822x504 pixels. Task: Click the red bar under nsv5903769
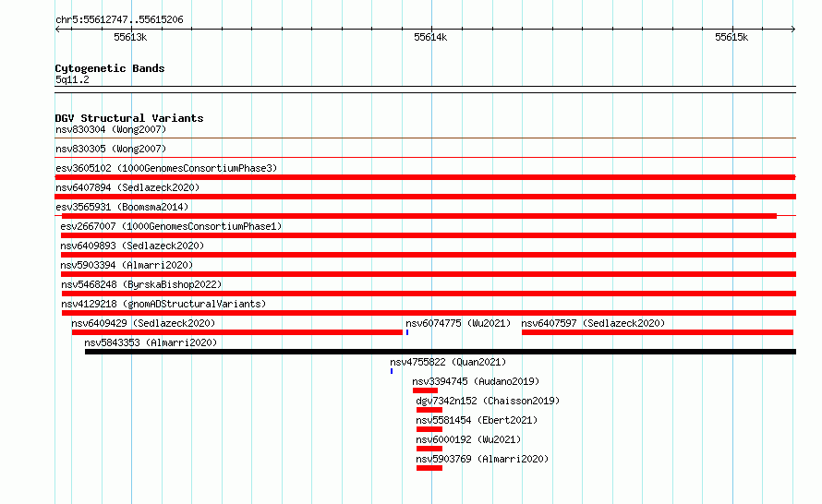point(429,468)
